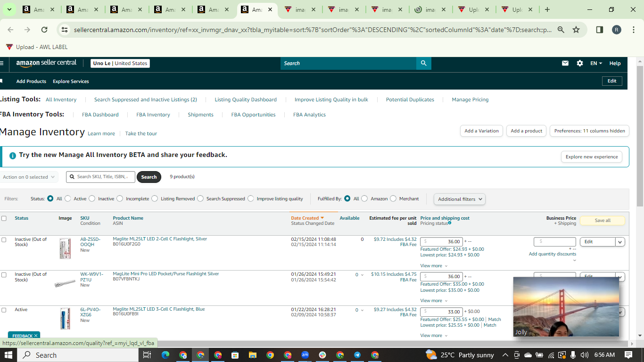Click the bookmark flag icon beside Add Products

pyautogui.click(x=1, y=81)
